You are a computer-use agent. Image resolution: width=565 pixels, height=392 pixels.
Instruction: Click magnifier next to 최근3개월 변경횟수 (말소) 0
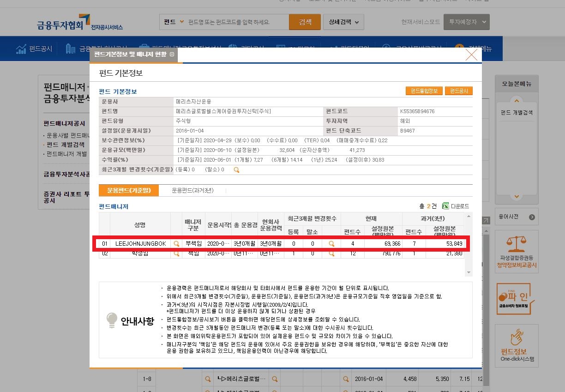coord(236,170)
